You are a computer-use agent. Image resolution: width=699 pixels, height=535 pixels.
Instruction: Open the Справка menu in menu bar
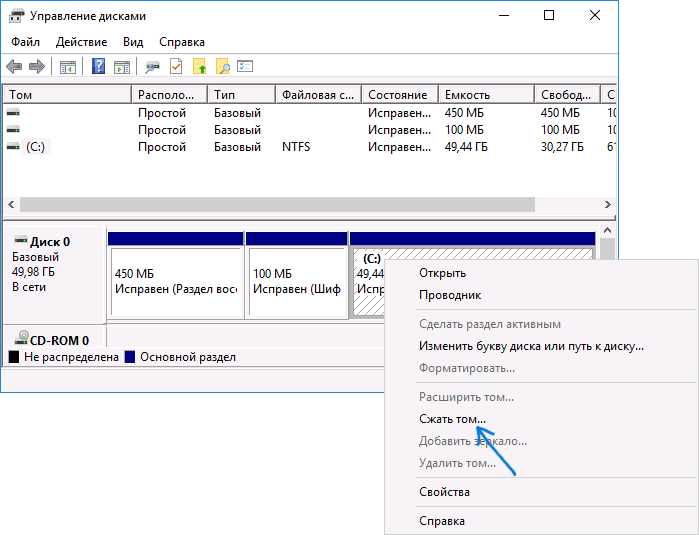coord(181,42)
